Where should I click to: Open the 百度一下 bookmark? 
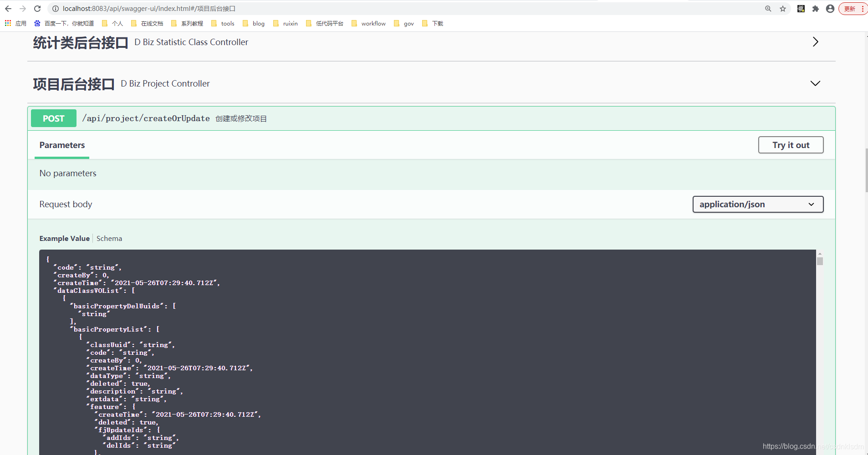(64, 23)
